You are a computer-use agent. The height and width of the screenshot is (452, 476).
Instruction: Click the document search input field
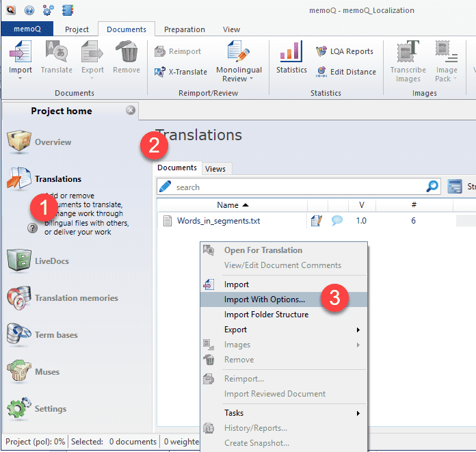pos(299,187)
